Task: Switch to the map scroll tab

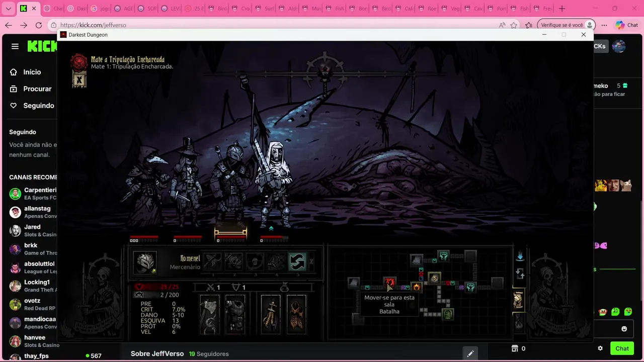Action: point(518,300)
